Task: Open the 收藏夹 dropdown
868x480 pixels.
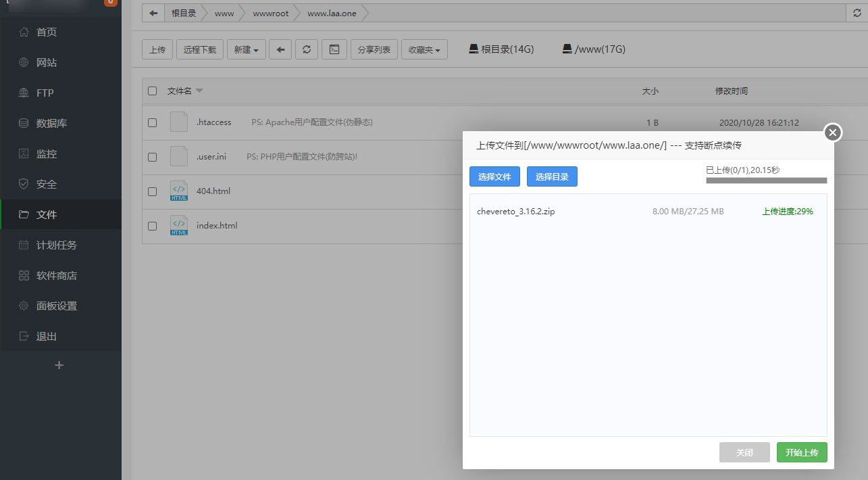Action: 424,49
